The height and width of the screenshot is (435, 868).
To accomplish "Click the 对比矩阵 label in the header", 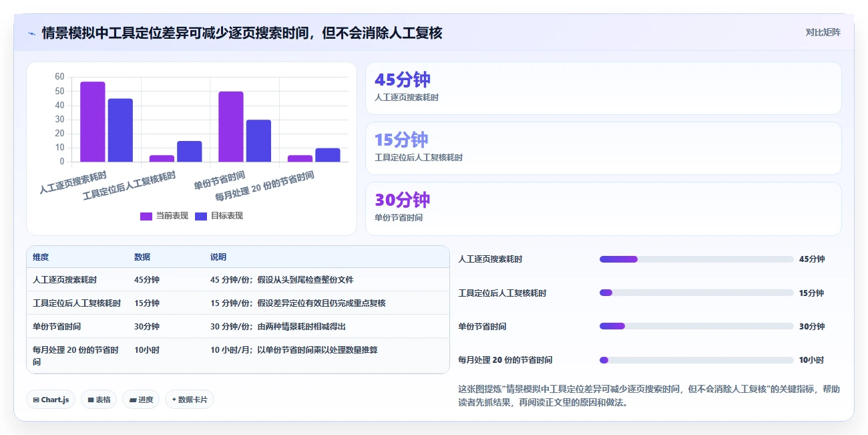I will [823, 32].
